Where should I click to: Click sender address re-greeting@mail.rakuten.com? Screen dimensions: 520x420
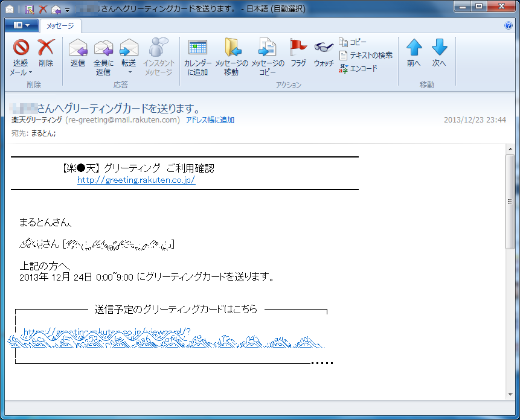[x=123, y=120]
